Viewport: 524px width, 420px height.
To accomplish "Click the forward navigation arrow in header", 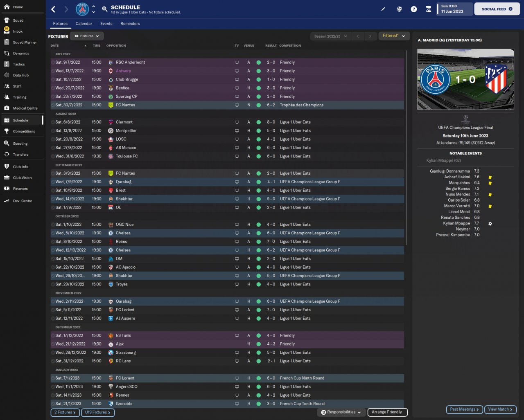I will tap(66, 9).
